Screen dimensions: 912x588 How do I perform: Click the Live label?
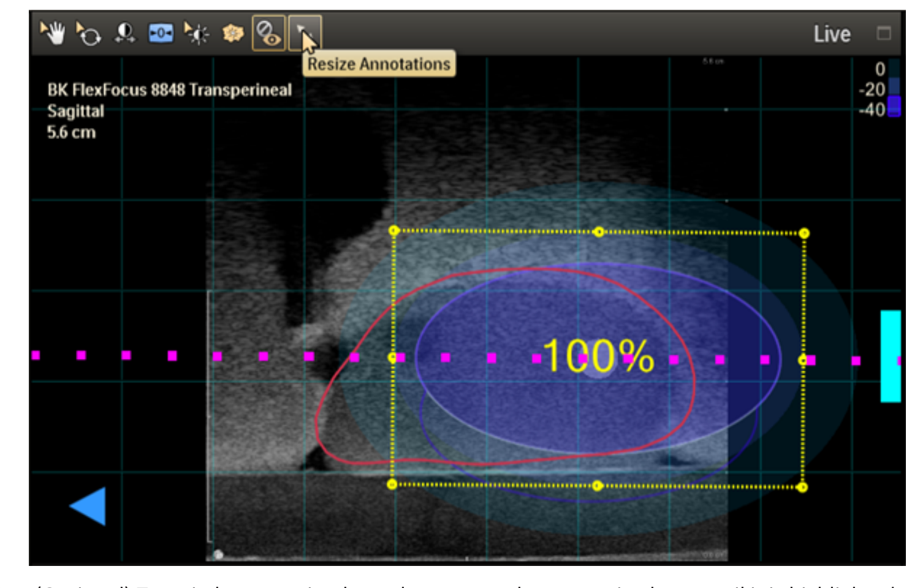tap(832, 34)
